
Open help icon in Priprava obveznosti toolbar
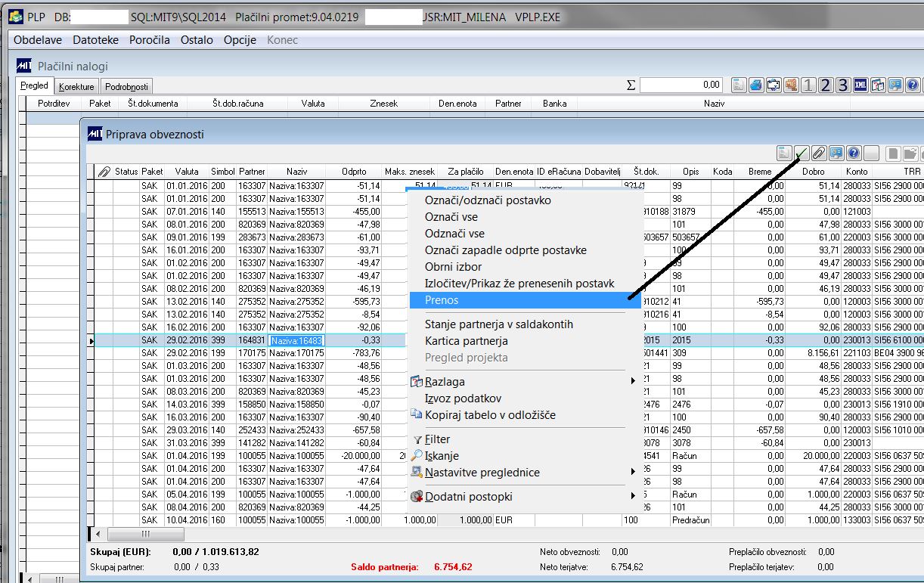click(854, 154)
